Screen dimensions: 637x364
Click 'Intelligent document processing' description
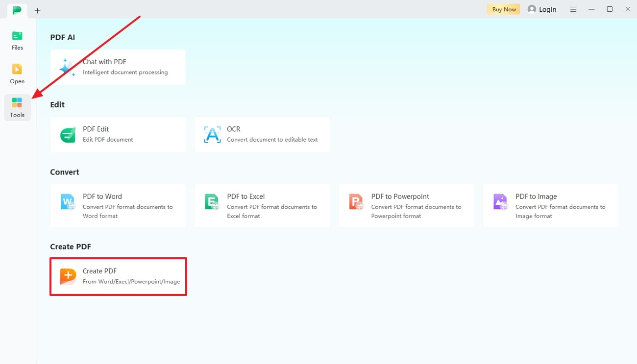(125, 72)
